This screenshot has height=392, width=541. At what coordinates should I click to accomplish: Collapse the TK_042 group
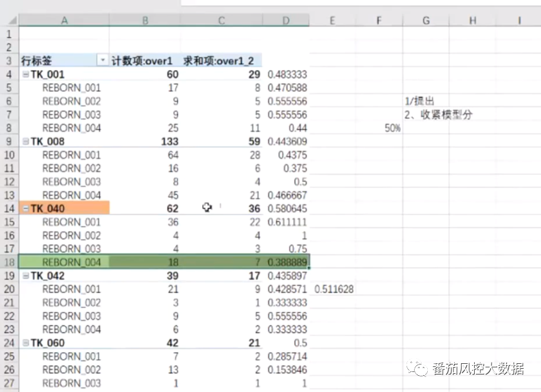click(x=26, y=276)
